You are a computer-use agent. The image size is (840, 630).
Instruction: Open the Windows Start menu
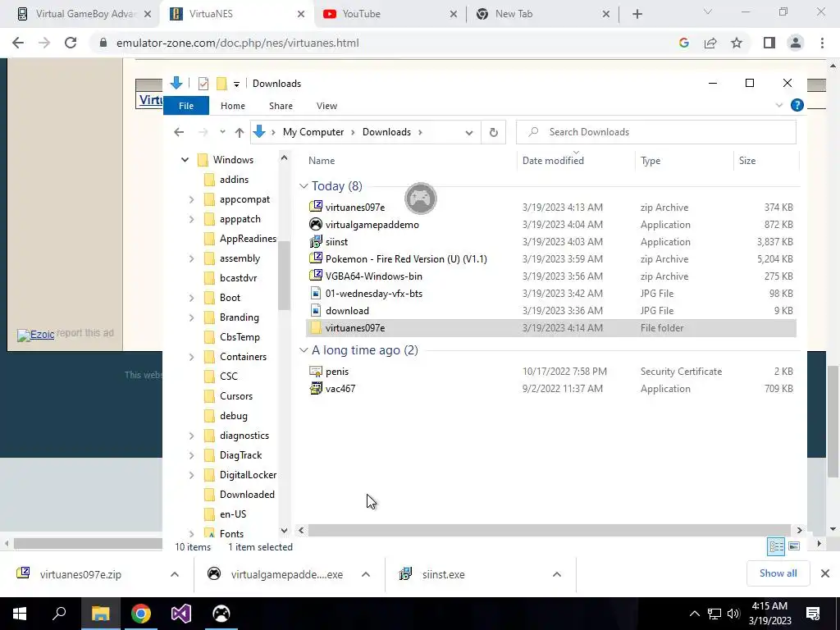point(20,614)
